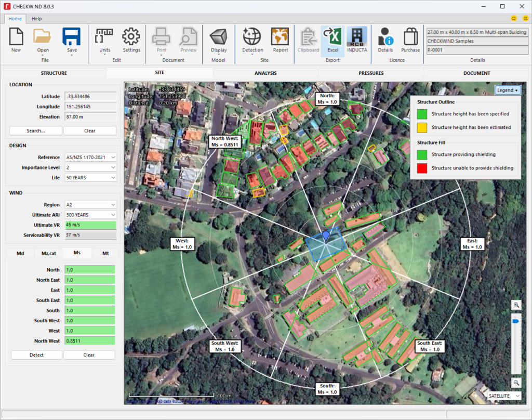Open the Display model icon
Screen dimensions: 532x420
coord(219,37)
